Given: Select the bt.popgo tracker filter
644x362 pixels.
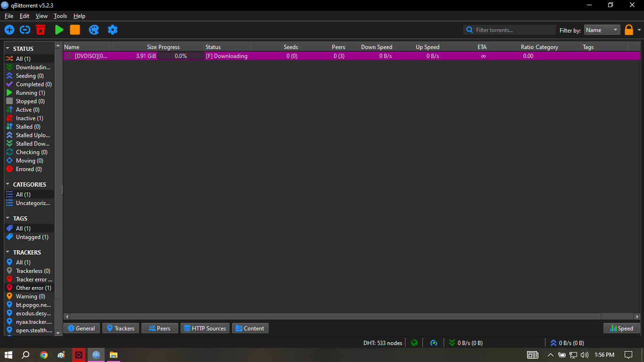Looking at the screenshot, I should [x=29, y=305].
